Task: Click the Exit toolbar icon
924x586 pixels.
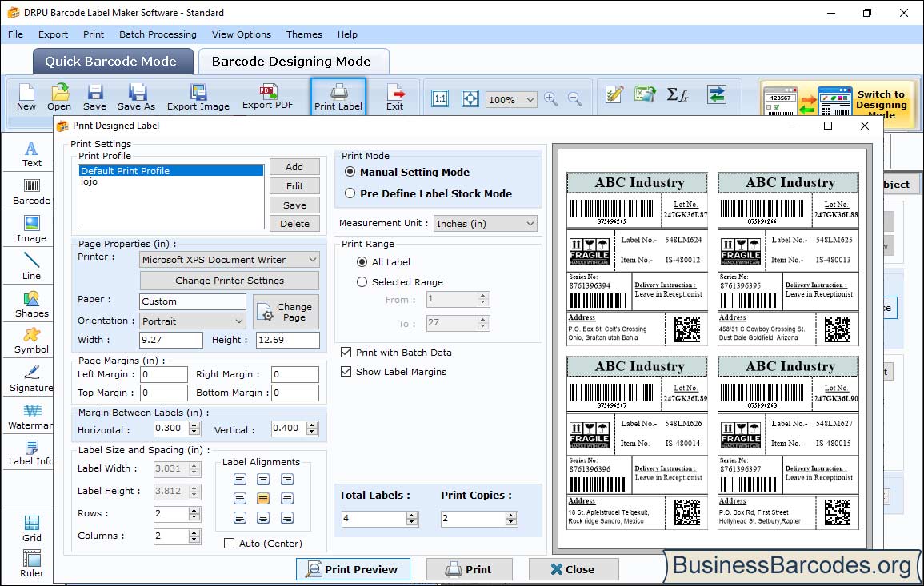Action: click(x=395, y=98)
